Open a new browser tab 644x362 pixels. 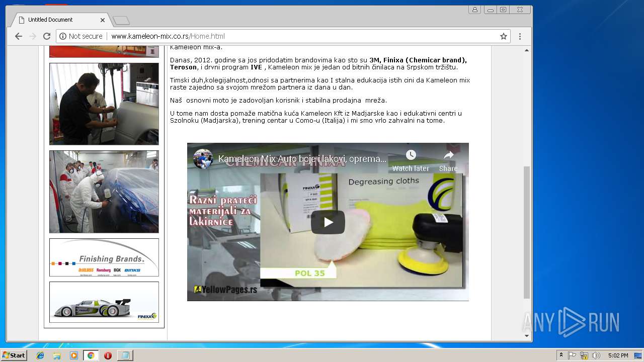[121, 20]
